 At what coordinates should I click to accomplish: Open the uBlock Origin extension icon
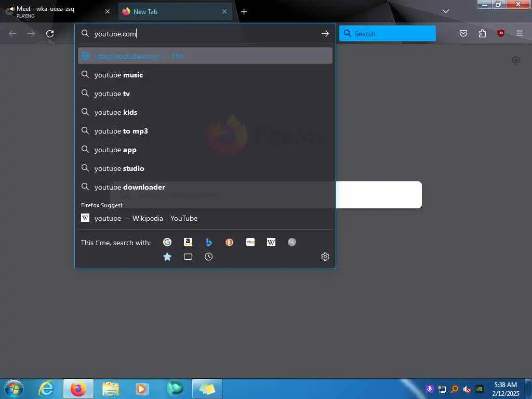(501, 33)
